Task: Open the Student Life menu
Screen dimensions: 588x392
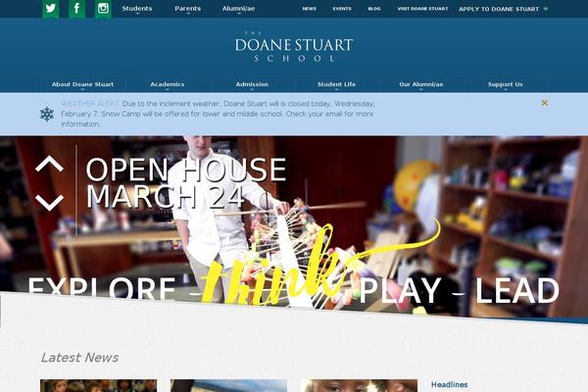Action: (336, 84)
